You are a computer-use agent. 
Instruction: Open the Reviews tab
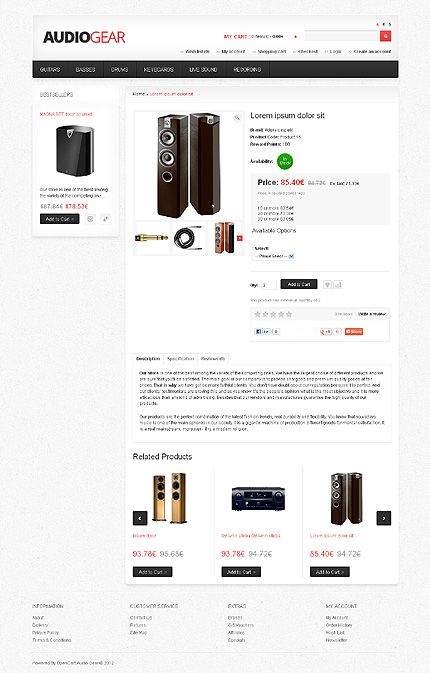click(x=213, y=358)
